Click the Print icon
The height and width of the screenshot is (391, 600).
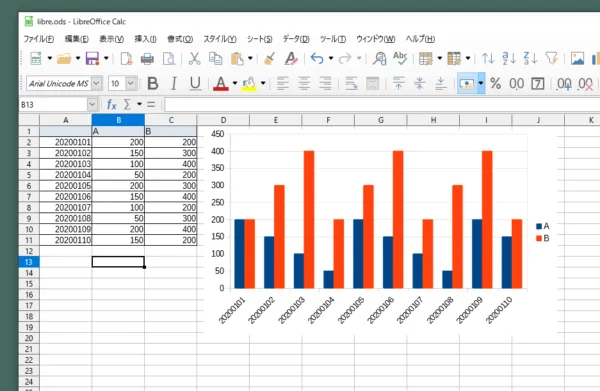[147, 59]
